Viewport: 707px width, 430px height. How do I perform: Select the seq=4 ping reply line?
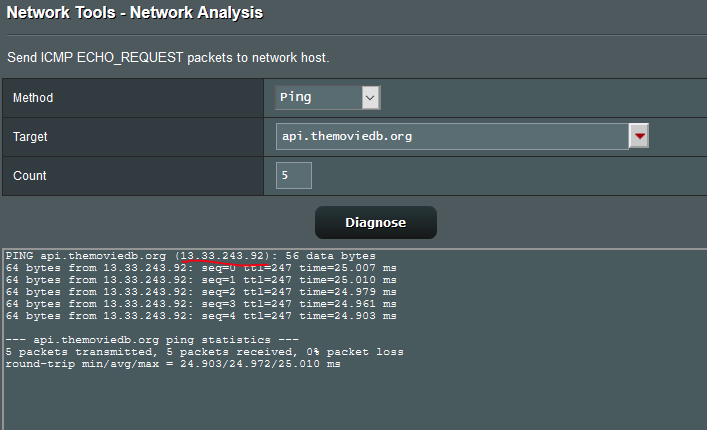coord(201,316)
